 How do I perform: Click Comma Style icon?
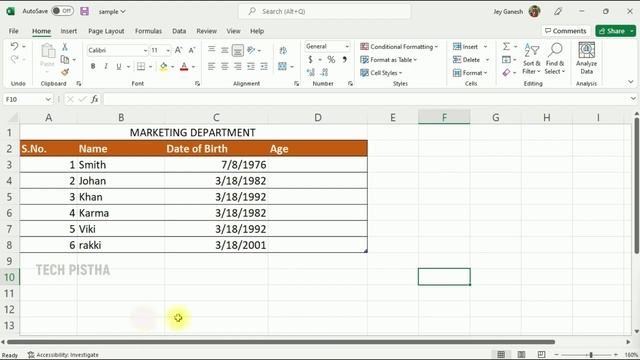pos(344,60)
